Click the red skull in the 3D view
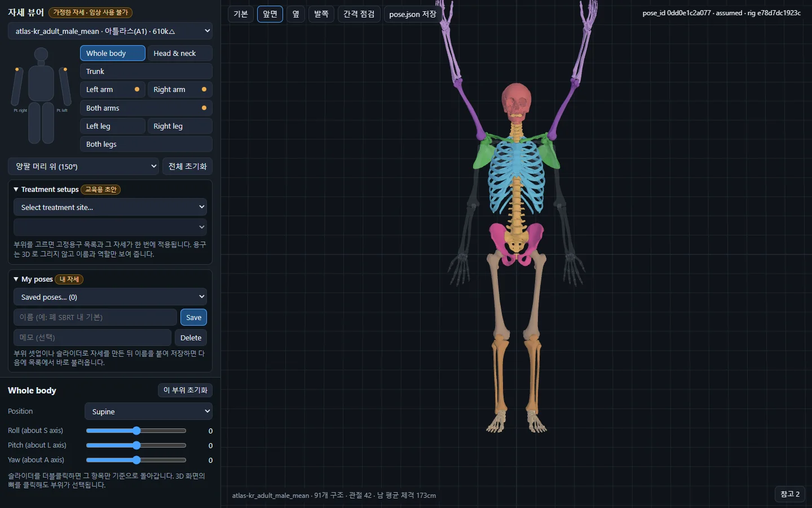The height and width of the screenshot is (508, 812). coord(516,102)
